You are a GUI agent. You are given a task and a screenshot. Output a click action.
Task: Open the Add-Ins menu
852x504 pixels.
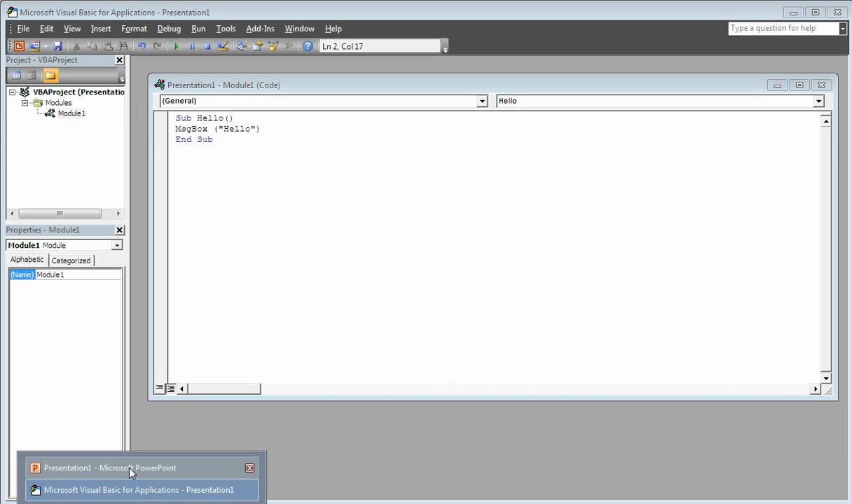(260, 29)
